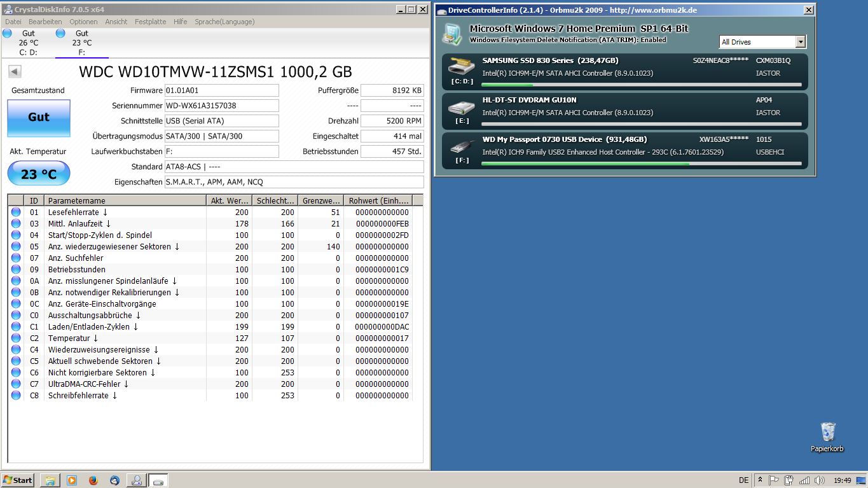Open the Hilfe menu
The image size is (868, 488).
[x=181, y=22]
